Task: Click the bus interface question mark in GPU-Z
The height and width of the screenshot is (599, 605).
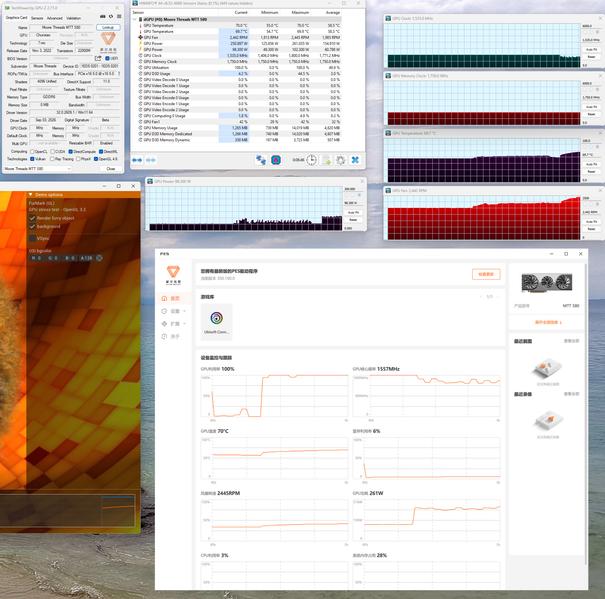Action: [x=118, y=73]
